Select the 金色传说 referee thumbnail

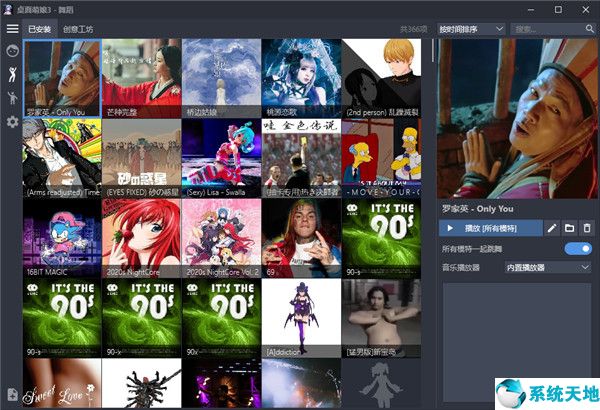click(x=301, y=158)
